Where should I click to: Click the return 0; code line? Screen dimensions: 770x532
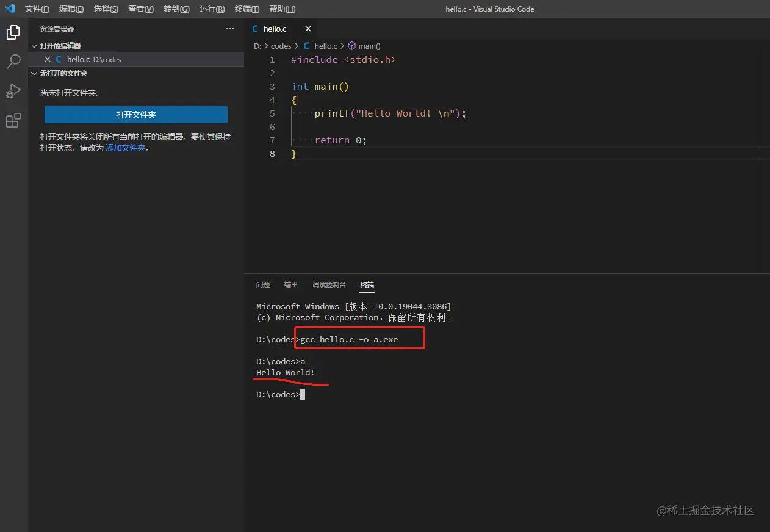point(340,140)
